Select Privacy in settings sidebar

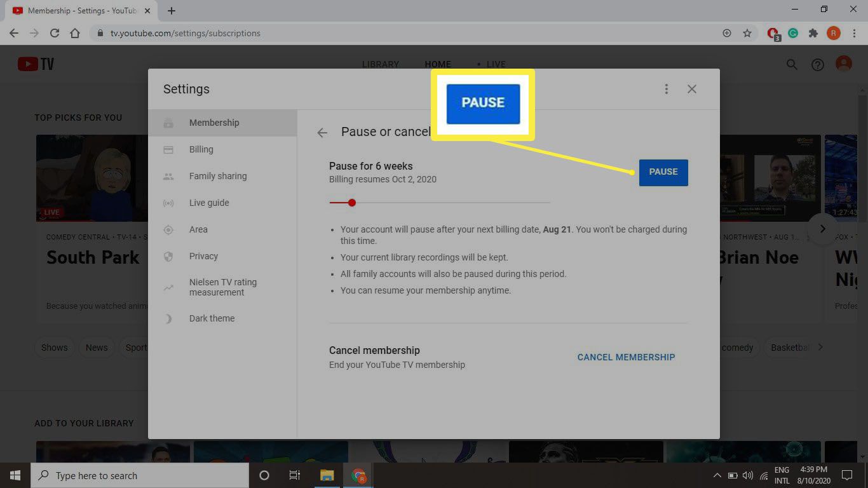(x=222, y=256)
